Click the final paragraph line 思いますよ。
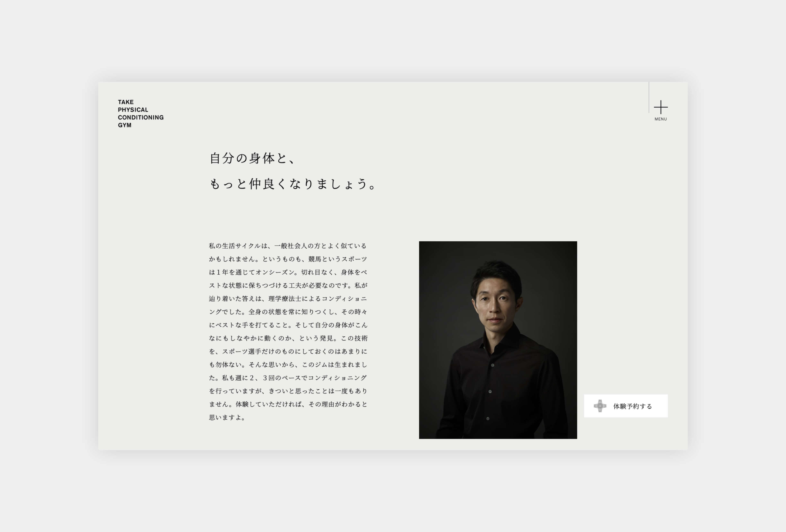The width and height of the screenshot is (786, 532). tap(227, 417)
